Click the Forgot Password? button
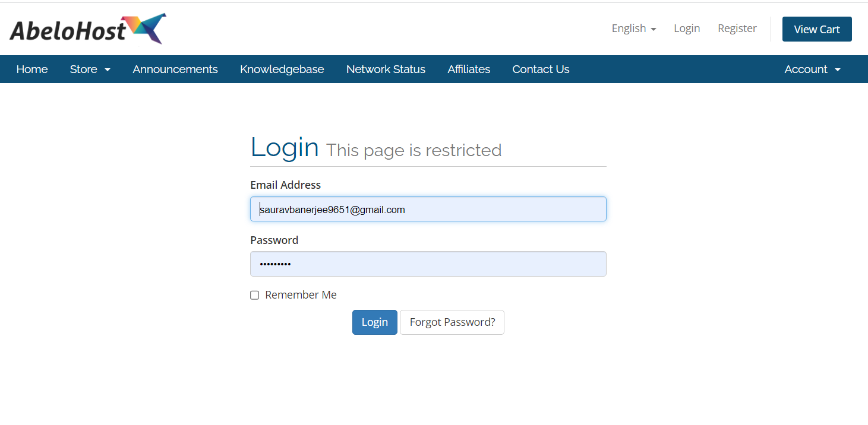868x425 pixels. tap(452, 322)
